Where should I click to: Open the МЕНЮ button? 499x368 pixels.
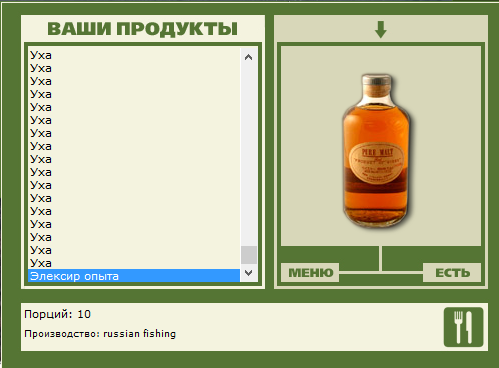click(x=310, y=273)
